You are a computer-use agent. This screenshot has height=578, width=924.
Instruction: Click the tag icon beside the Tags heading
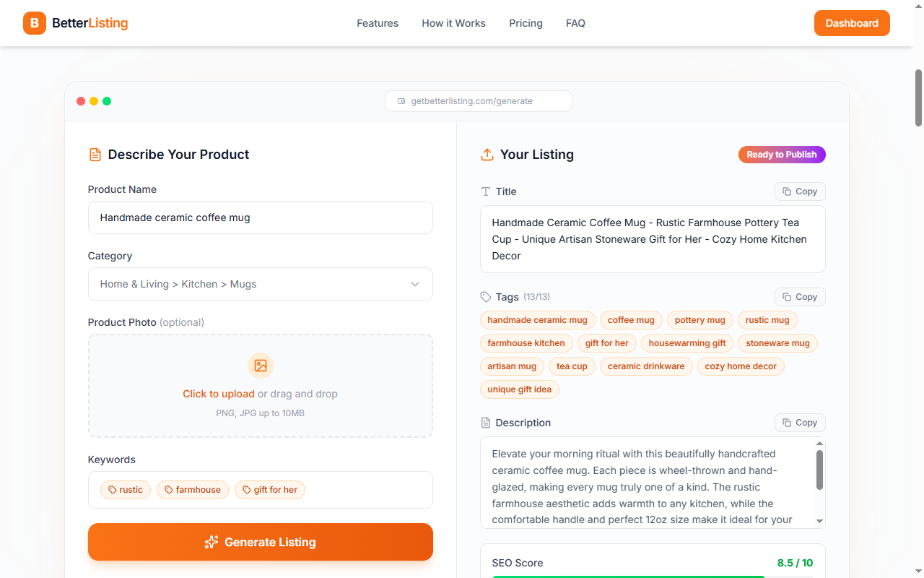(x=484, y=296)
